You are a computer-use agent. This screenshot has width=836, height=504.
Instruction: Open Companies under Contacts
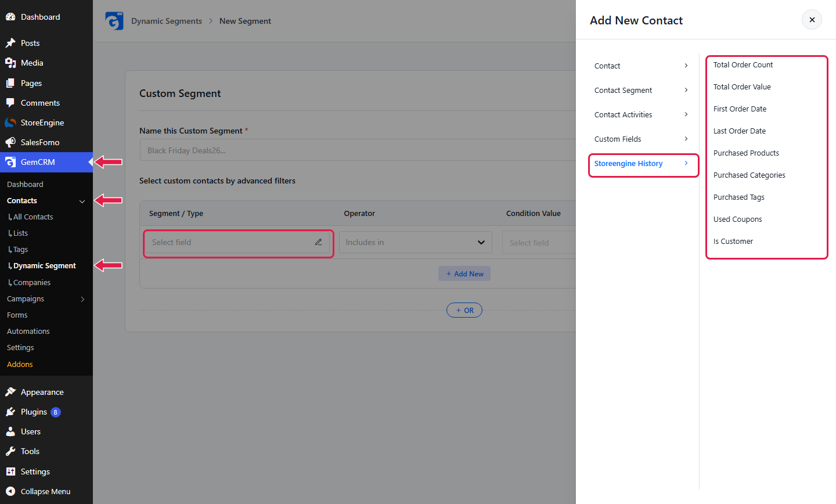pyautogui.click(x=32, y=282)
